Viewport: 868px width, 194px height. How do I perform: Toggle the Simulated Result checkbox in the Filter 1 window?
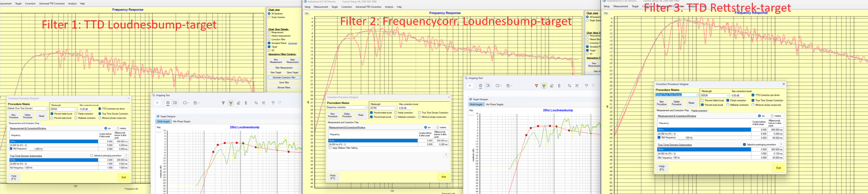(269, 43)
